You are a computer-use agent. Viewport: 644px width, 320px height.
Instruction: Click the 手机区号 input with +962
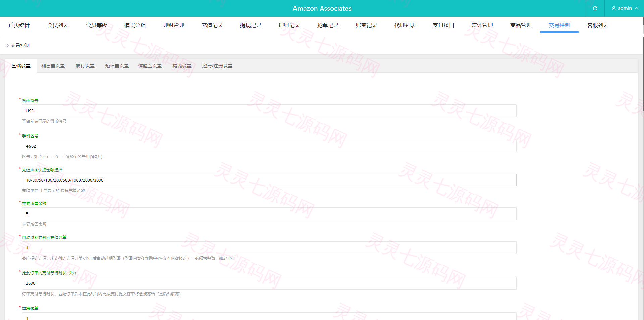coord(269,146)
